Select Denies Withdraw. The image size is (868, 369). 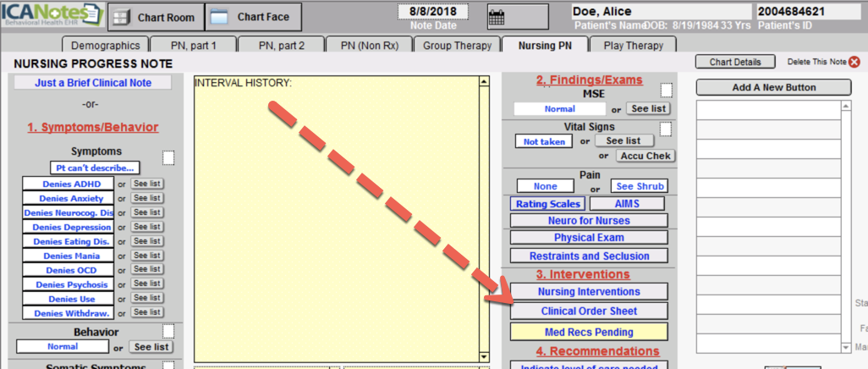click(68, 313)
